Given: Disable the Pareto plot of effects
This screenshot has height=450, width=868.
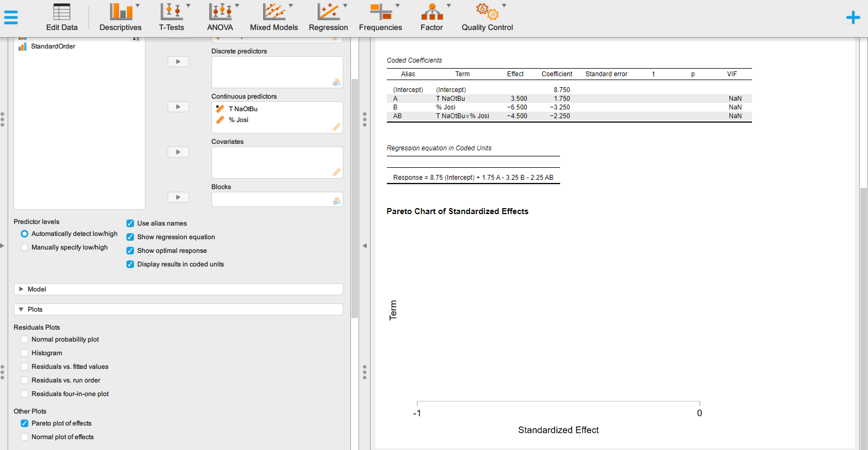Looking at the screenshot, I should 25,423.
